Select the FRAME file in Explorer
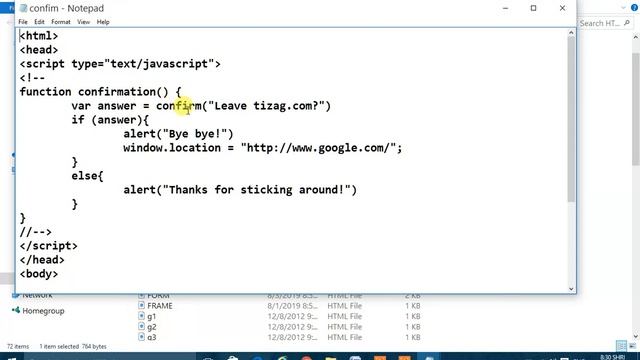 click(x=160, y=306)
